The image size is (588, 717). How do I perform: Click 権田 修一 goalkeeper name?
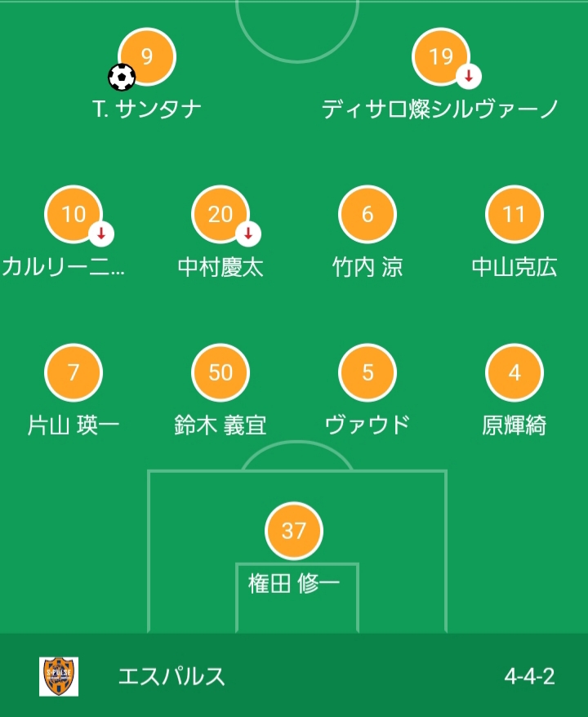[294, 583]
